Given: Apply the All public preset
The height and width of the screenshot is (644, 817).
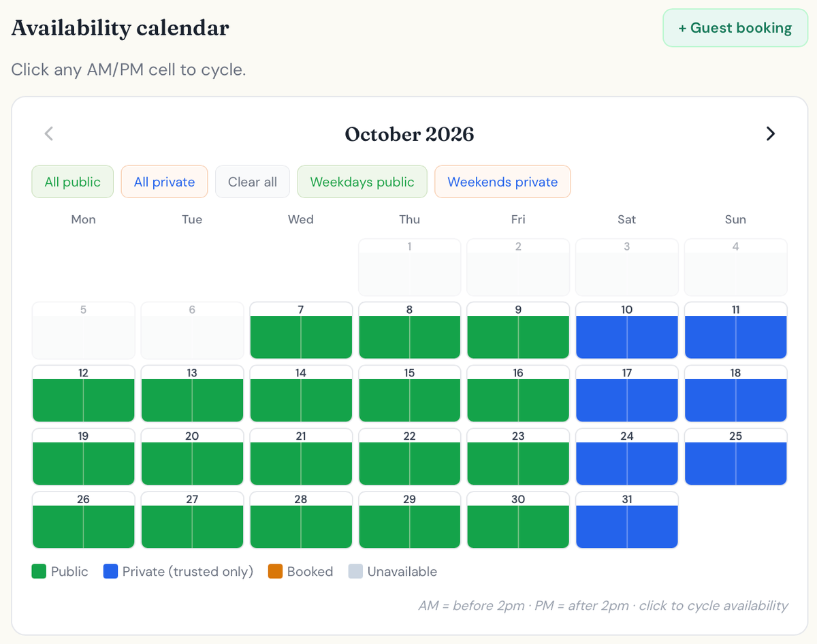Looking at the screenshot, I should (x=73, y=182).
